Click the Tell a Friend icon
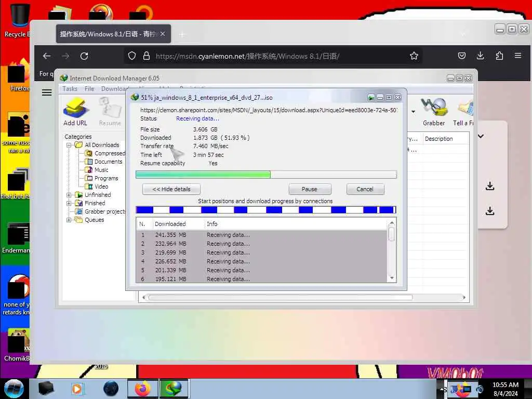This screenshot has width=532, height=399. (463, 112)
